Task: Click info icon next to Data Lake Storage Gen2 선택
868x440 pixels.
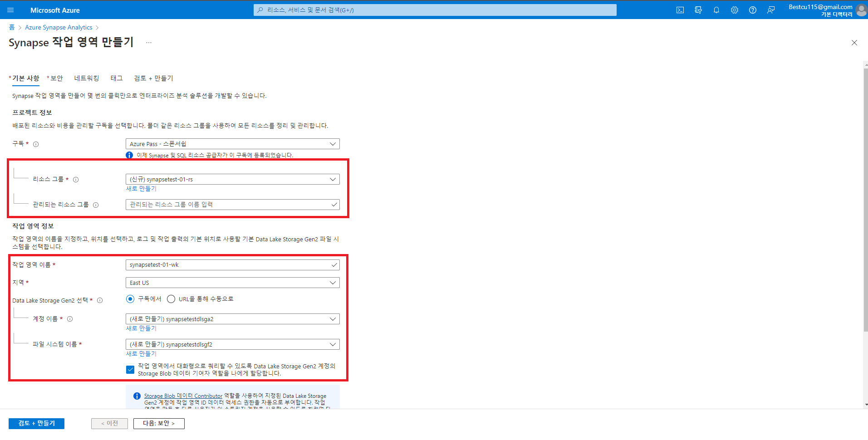Action: click(100, 300)
